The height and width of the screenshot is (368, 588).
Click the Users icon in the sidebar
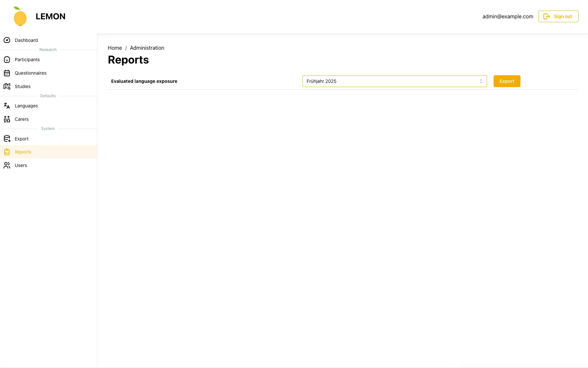(x=7, y=165)
